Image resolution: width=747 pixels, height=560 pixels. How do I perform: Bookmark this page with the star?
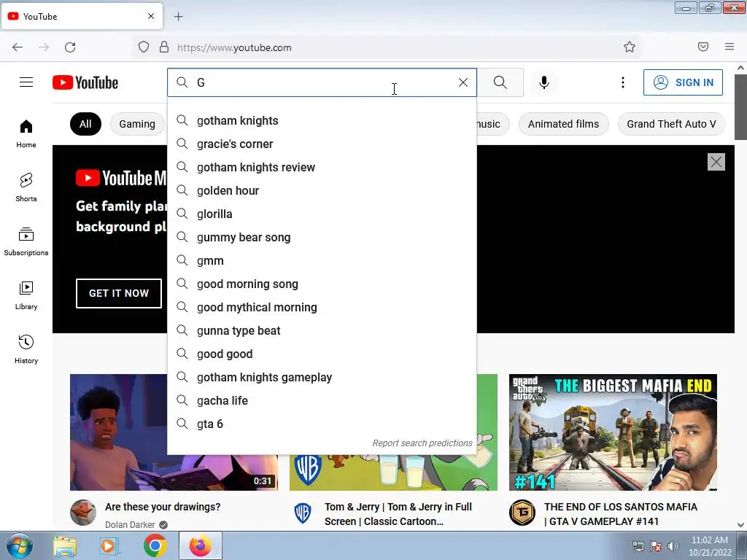click(x=630, y=47)
